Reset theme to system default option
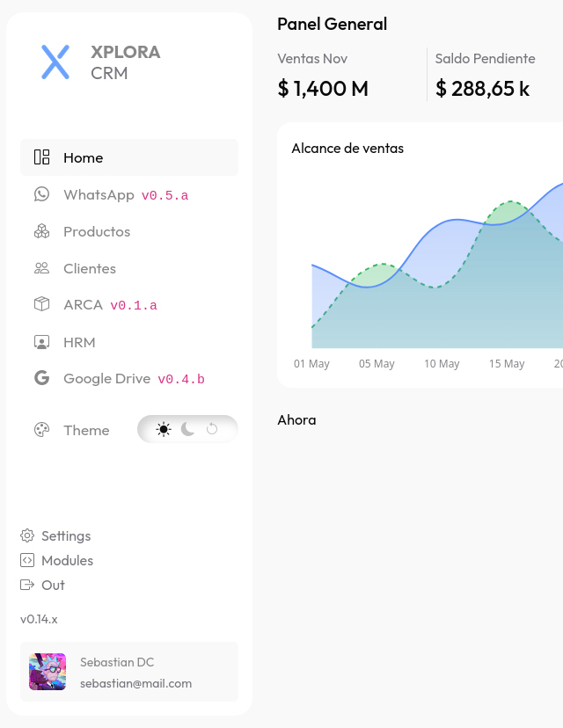The width and height of the screenshot is (563, 728). point(212,429)
